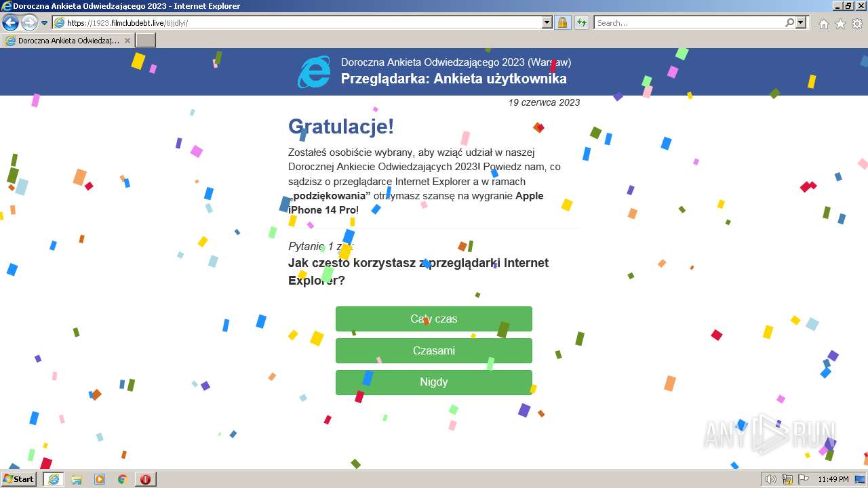The height and width of the screenshot is (488, 868).
Task: Click the Internet Explorer title bar icon
Action: point(7,6)
